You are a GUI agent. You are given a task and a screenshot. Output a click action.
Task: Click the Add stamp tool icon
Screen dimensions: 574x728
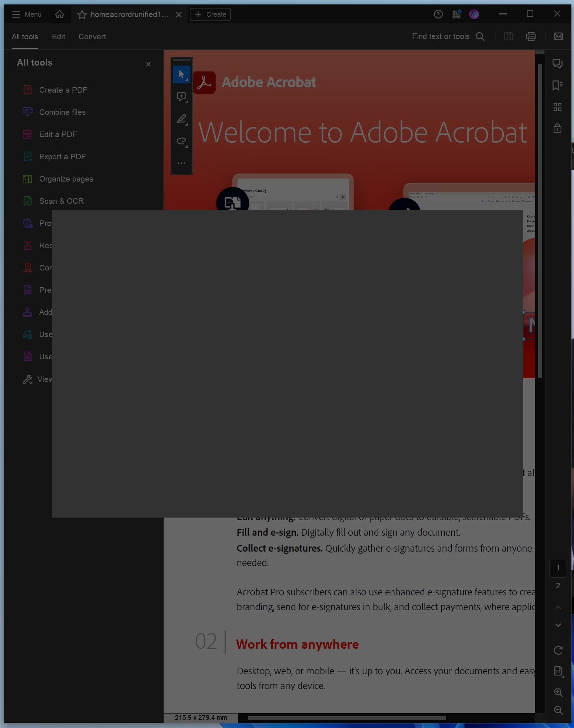tap(28, 312)
